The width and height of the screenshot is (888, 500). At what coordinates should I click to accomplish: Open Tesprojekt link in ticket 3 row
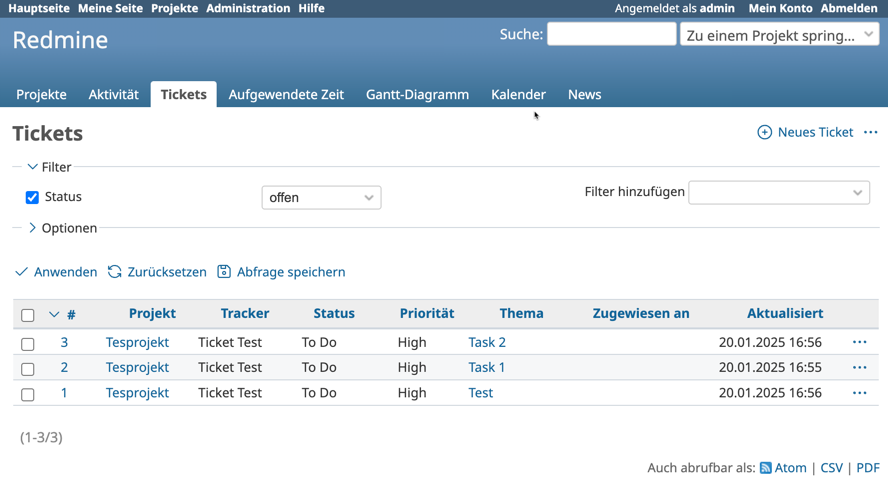coord(138,343)
